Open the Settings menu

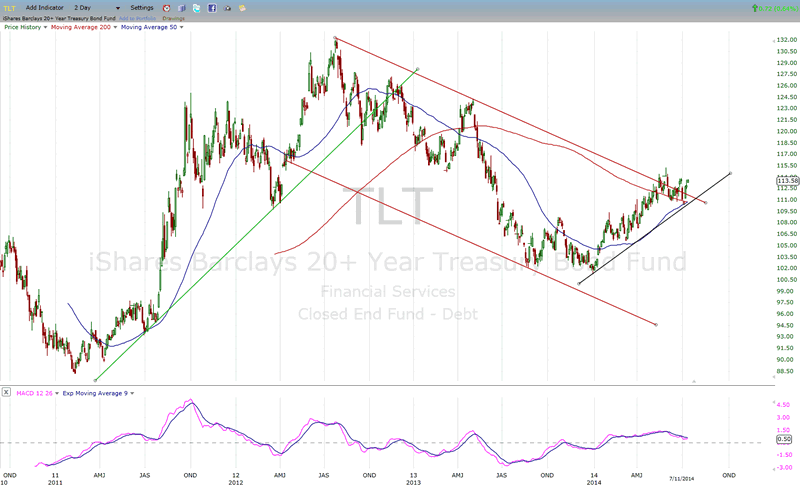142,8
